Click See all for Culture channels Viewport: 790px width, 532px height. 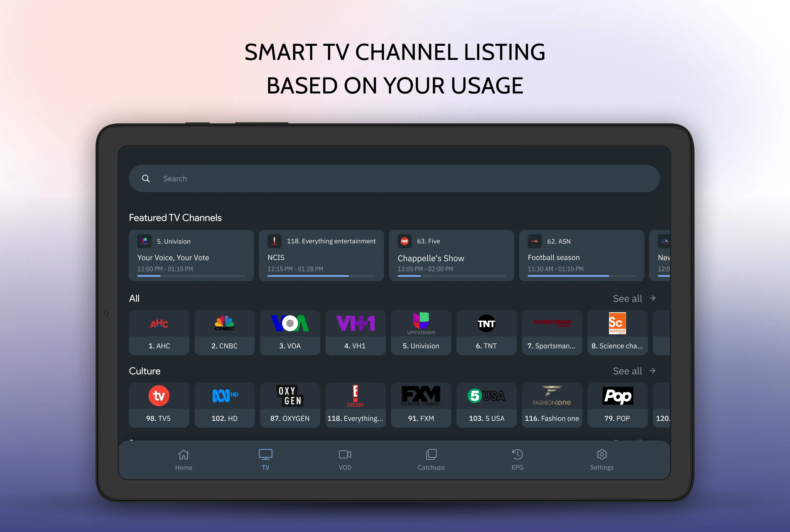(x=627, y=371)
